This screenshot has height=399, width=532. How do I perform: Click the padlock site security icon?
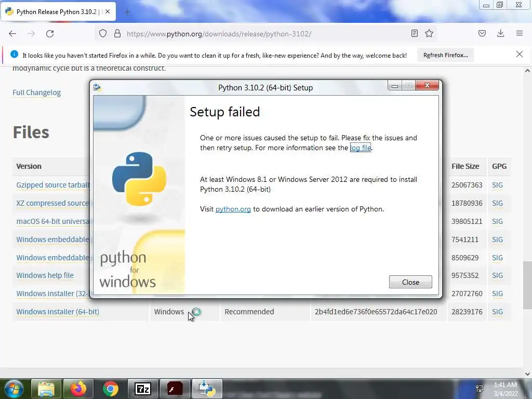click(x=117, y=34)
